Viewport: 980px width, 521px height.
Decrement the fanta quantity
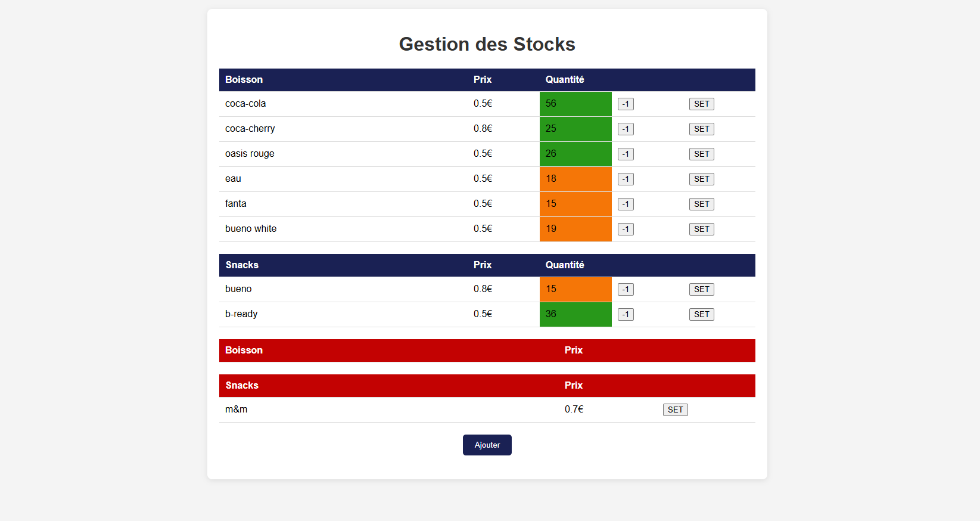click(x=626, y=204)
